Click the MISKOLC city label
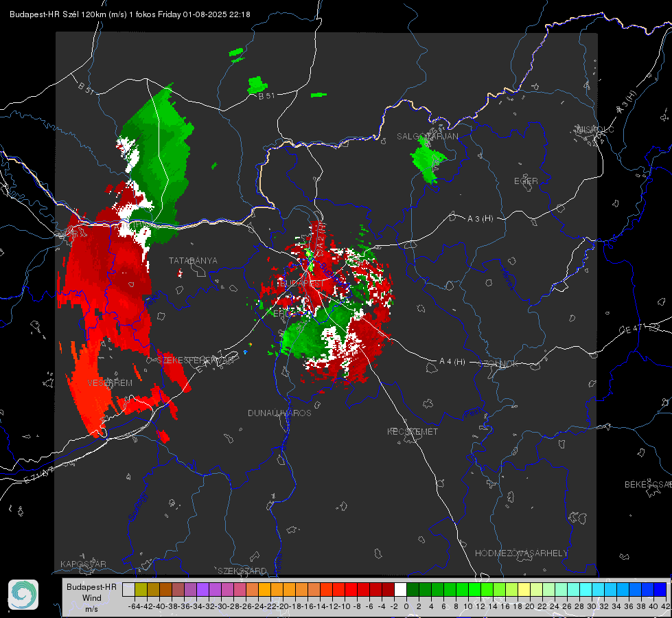The height and width of the screenshot is (618, 672). (x=595, y=129)
